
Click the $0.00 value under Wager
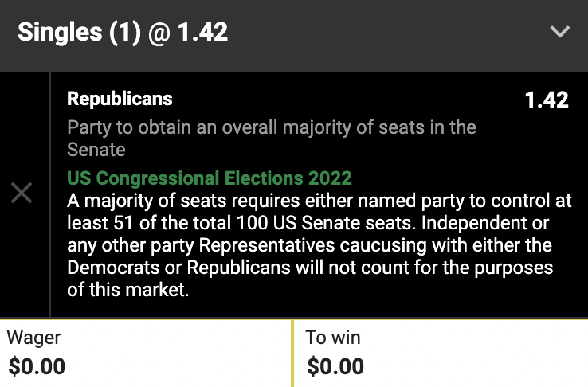(x=37, y=366)
